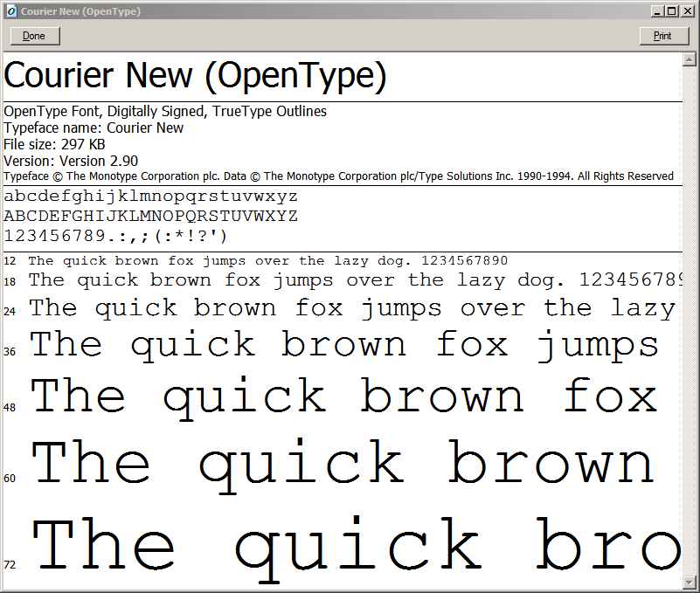Screen dimensions: 700x593
Task: Click the 12 point sample sentence
Action: (x=268, y=261)
